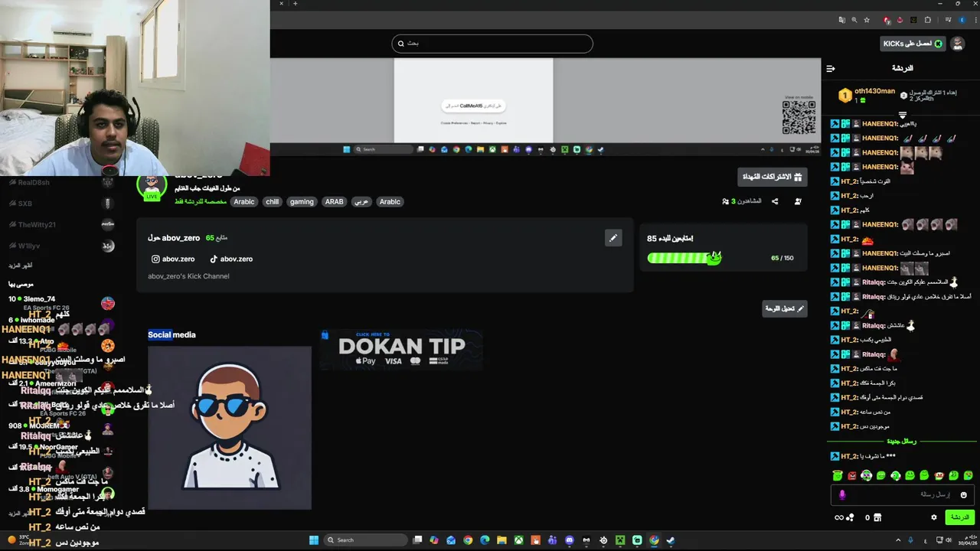Insert the green halo angel emote
Viewport: 980px width, 551px height.
838,475
